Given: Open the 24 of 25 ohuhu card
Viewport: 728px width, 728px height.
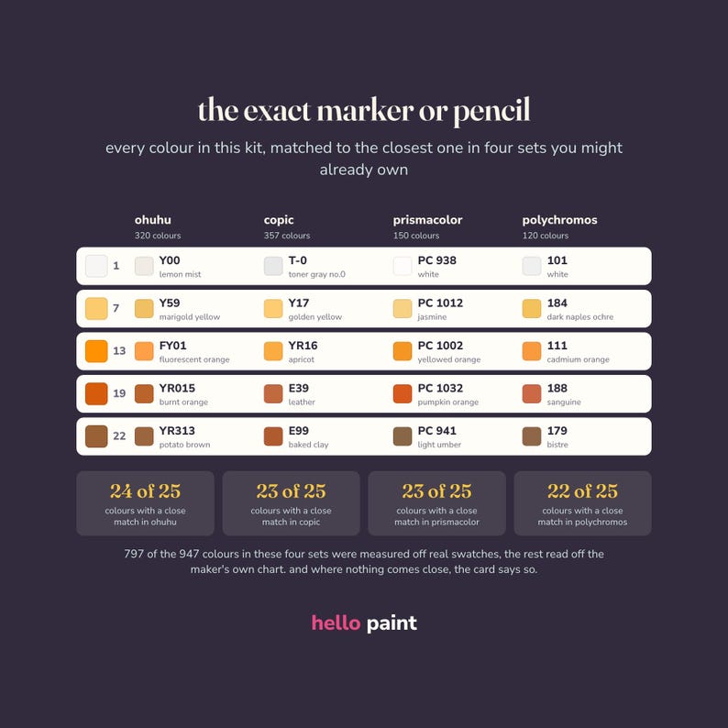Looking at the screenshot, I should click(145, 503).
